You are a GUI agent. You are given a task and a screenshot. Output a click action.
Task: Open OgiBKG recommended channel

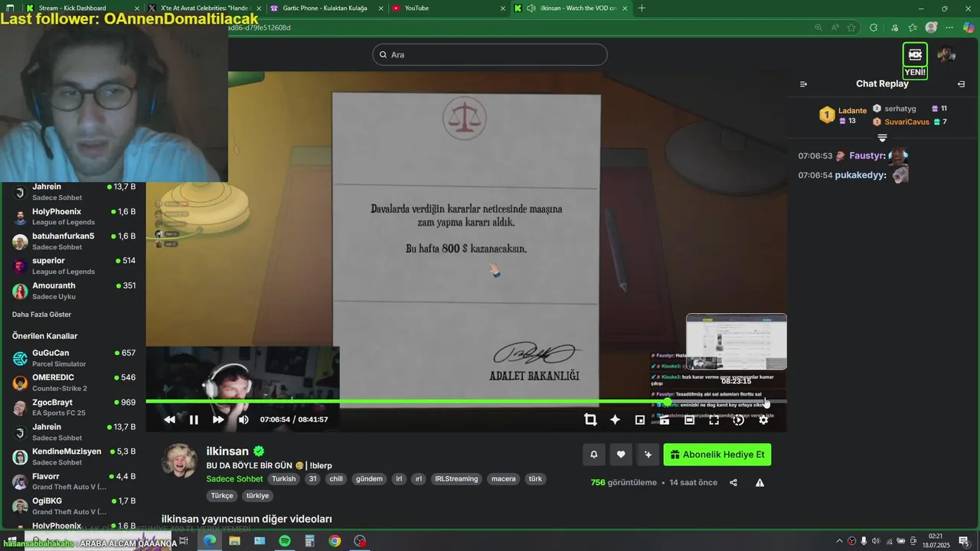coord(73,506)
